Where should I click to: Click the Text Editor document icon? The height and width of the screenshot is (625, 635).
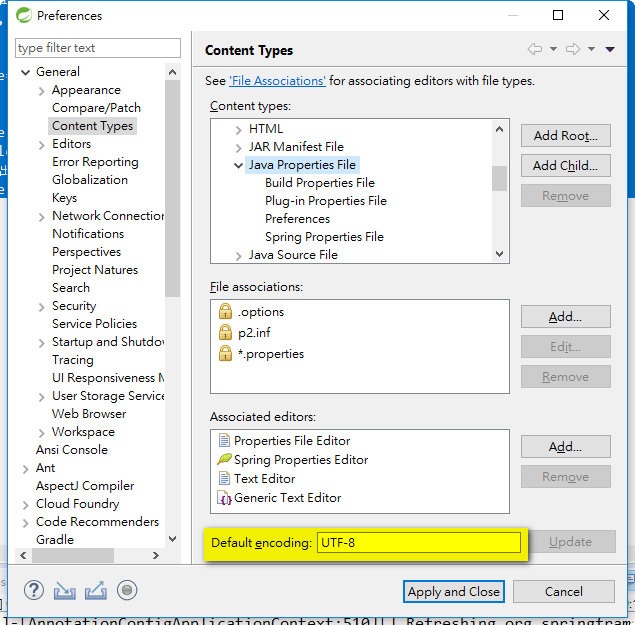224,478
